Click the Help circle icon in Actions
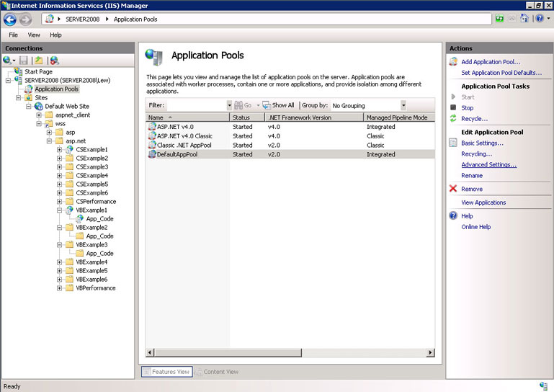554x392 pixels. pos(453,215)
